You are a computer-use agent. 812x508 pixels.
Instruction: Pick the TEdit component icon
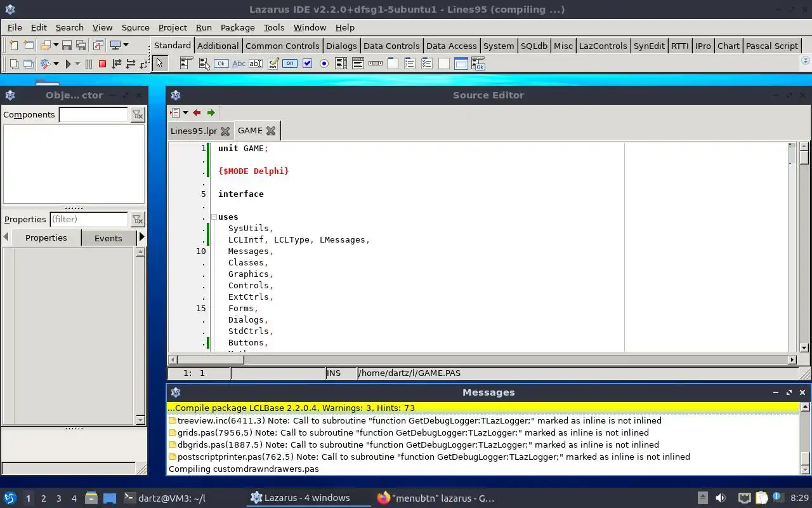pyautogui.click(x=256, y=63)
